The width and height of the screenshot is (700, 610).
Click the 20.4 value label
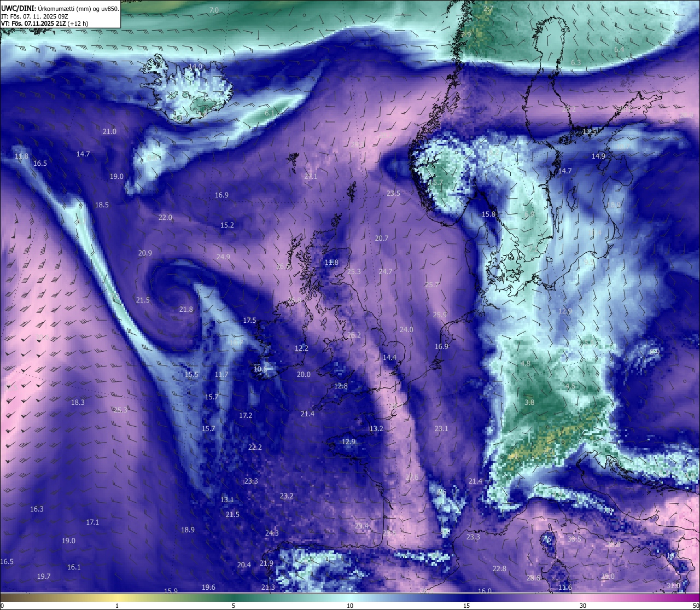coord(244,565)
